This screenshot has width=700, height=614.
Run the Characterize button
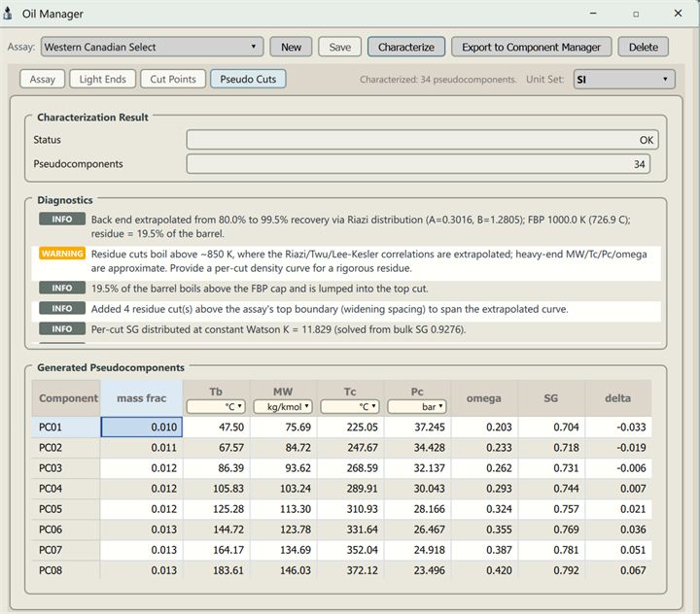point(406,47)
